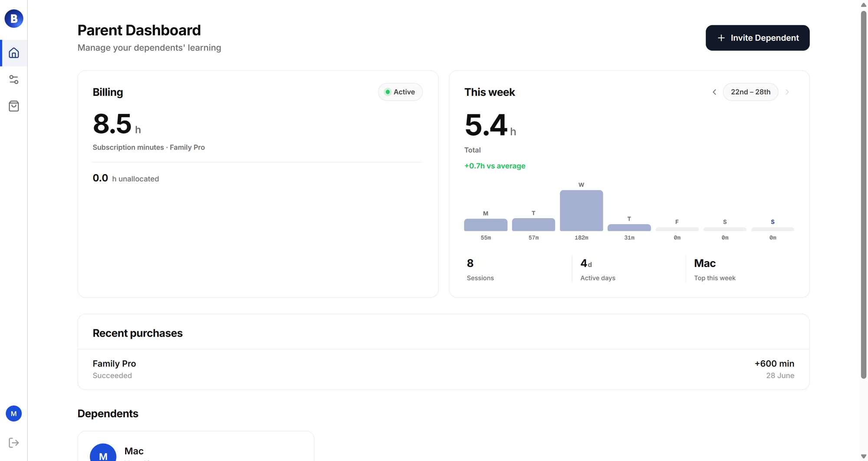868x461 pixels.
Task: Click the Parent Dashboard title
Action: 139,30
